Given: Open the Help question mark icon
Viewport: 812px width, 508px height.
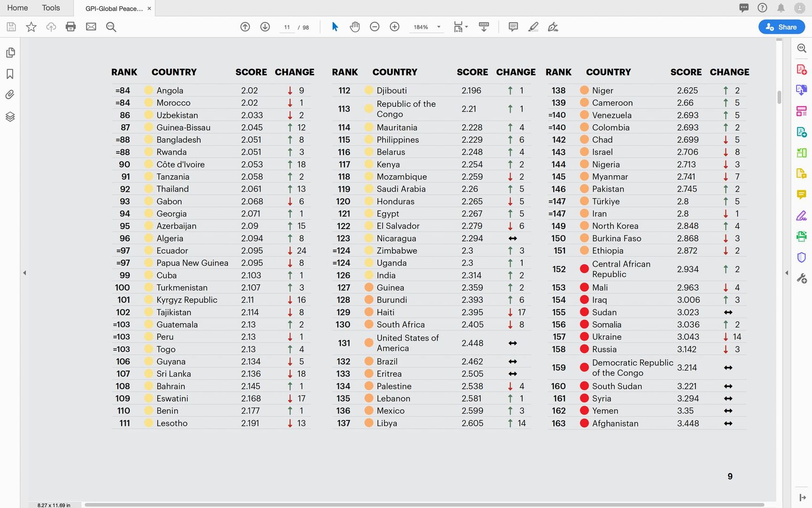Looking at the screenshot, I should [x=762, y=8].
